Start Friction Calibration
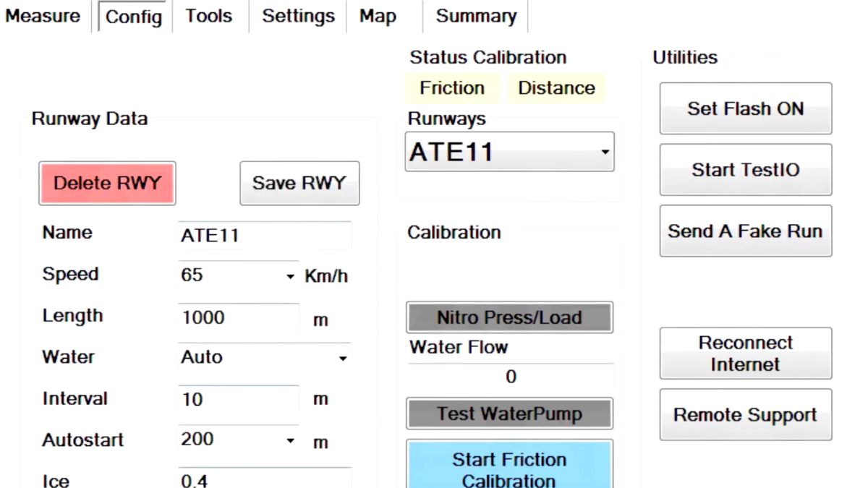The image size is (868, 488). [509, 466]
